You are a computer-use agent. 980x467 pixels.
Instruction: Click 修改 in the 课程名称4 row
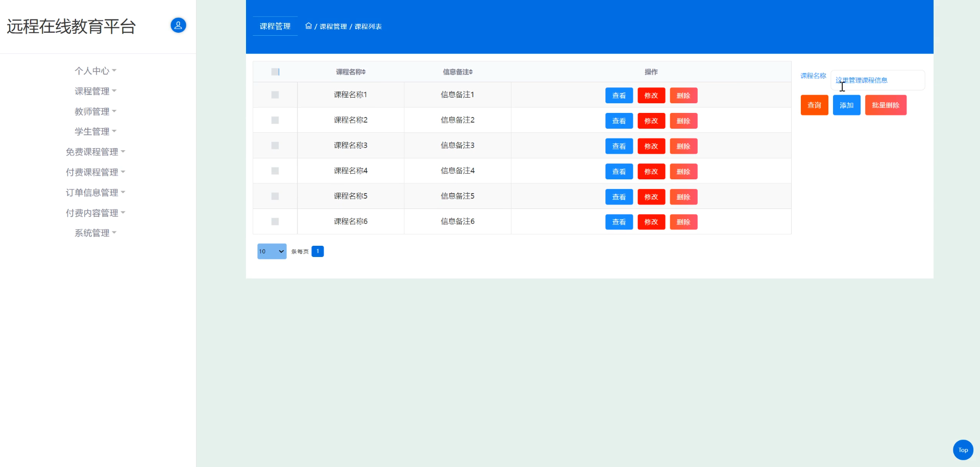pyautogui.click(x=651, y=172)
